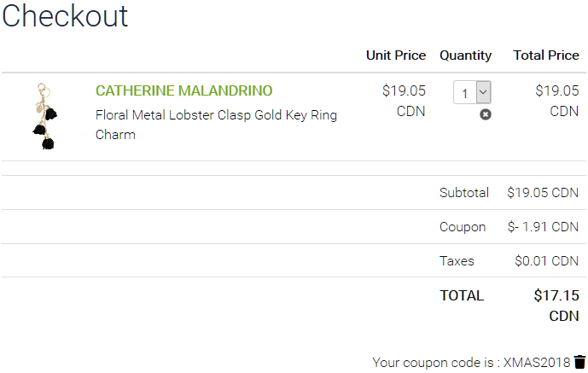The image size is (588, 373).
Task: Click the Taxes label
Action: 457,261
